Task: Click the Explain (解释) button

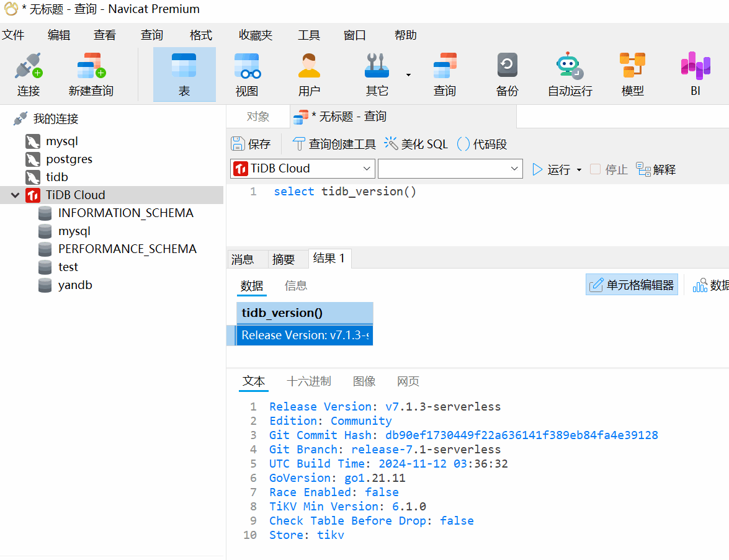Action: 656,170
